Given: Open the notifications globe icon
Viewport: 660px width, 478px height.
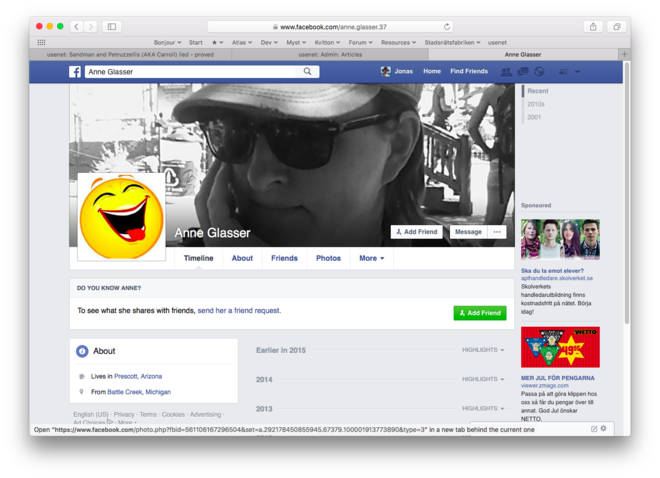Looking at the screenshot, I should 539,72.
